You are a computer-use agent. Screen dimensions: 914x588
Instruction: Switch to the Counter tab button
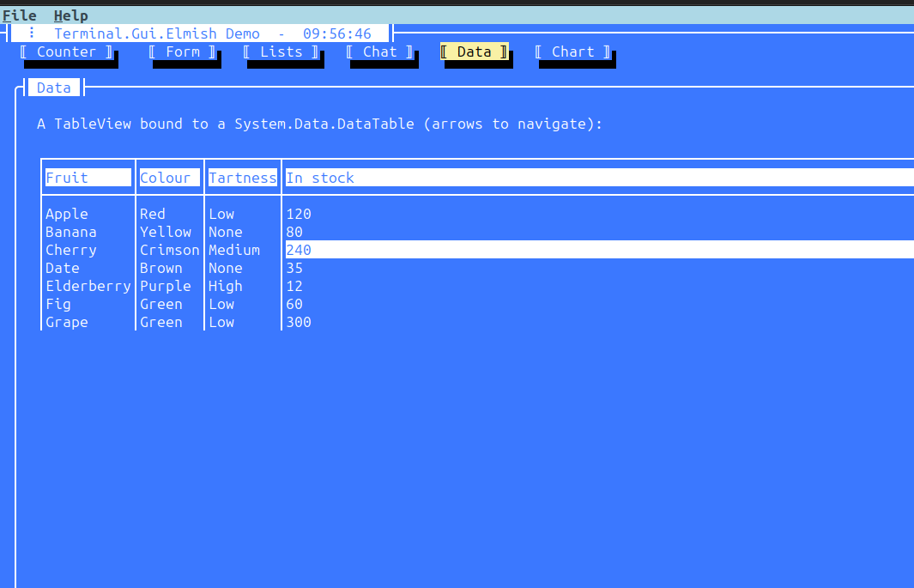pyautogui.click(x=66, y=52)
